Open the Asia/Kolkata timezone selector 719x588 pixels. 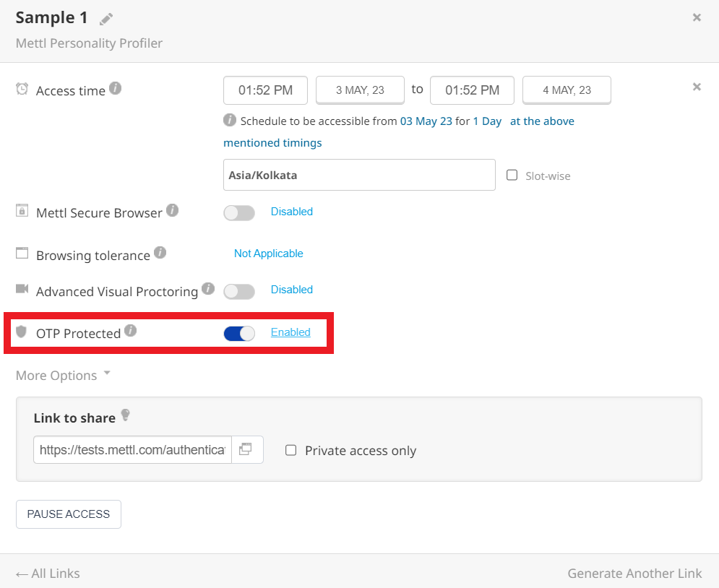coord(359,175)
